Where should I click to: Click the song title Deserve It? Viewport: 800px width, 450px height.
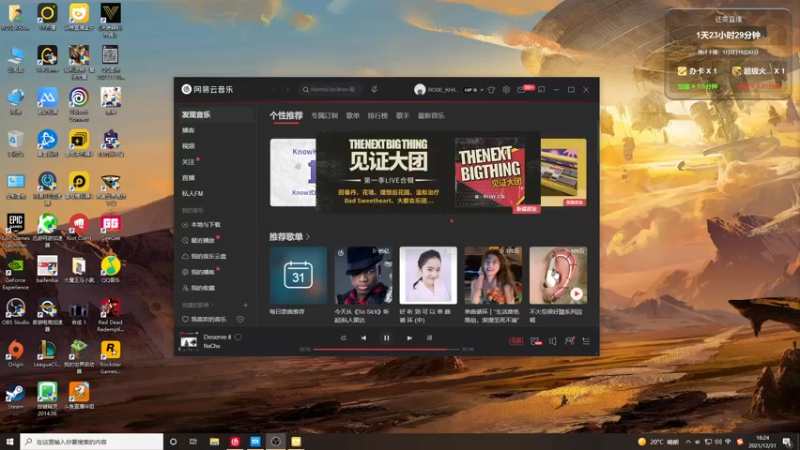(217, 337)
